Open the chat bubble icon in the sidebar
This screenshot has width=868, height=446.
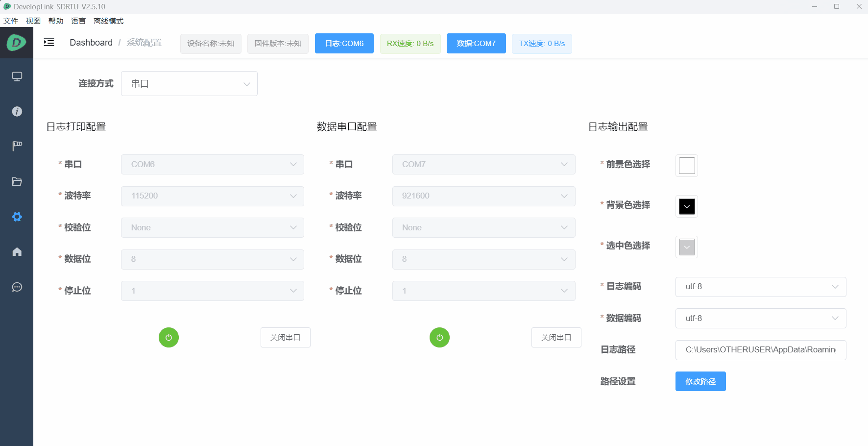[17, 287]
